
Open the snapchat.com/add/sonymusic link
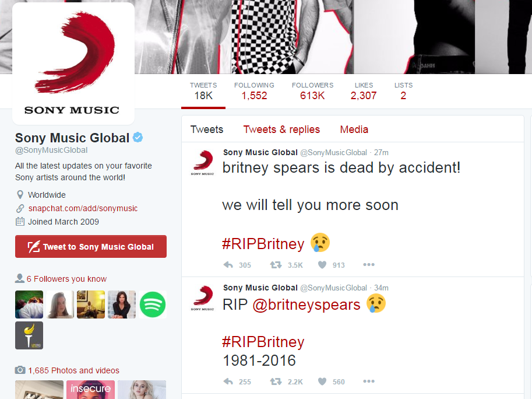coord(83,208)
